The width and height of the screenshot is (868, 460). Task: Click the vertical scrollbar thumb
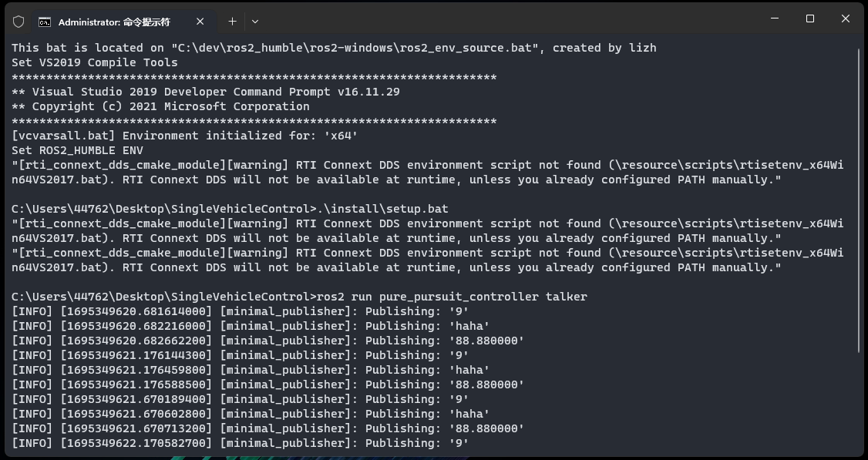click(860, 200)
